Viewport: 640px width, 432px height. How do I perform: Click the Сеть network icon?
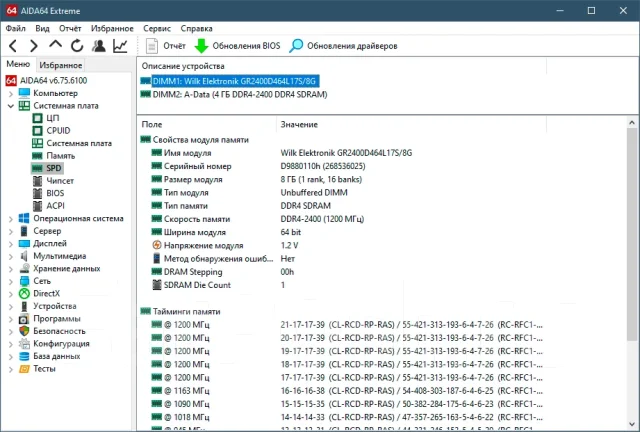pyautogui.click(x=24, y=281)
